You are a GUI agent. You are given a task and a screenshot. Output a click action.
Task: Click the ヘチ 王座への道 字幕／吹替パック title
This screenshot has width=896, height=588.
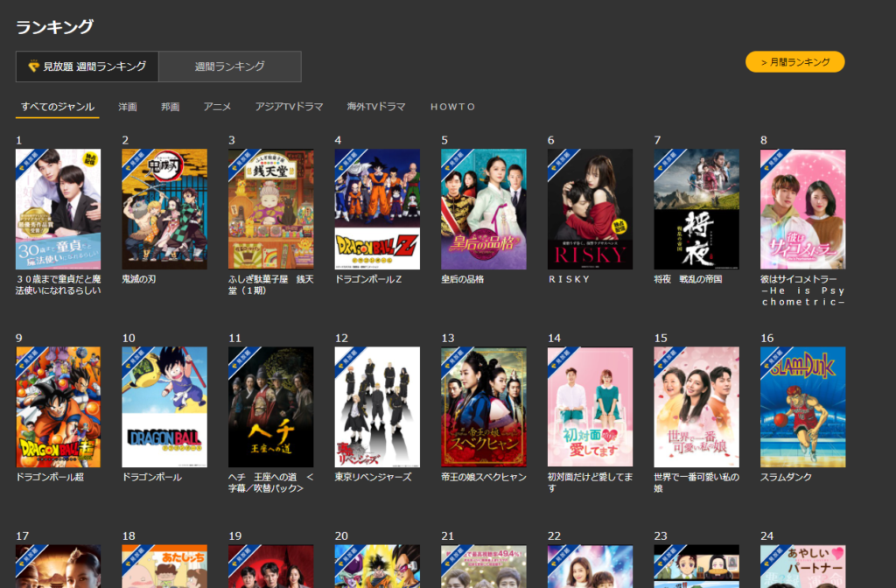pos(271,482)
